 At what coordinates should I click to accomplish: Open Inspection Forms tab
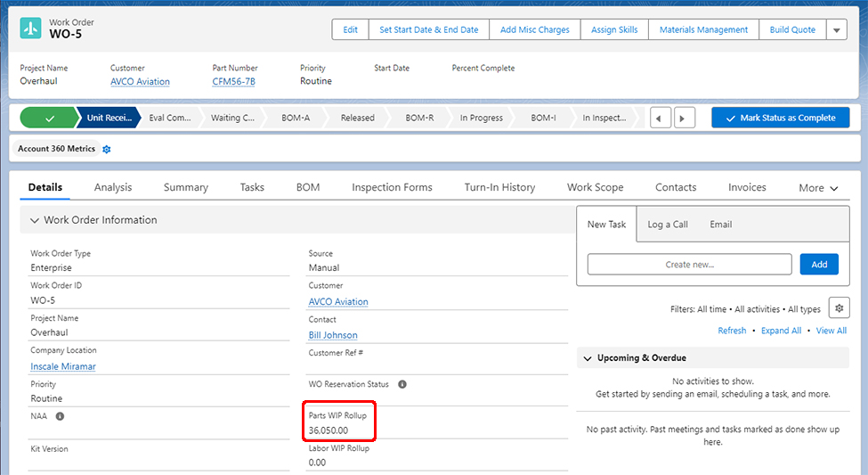point(392,187)
